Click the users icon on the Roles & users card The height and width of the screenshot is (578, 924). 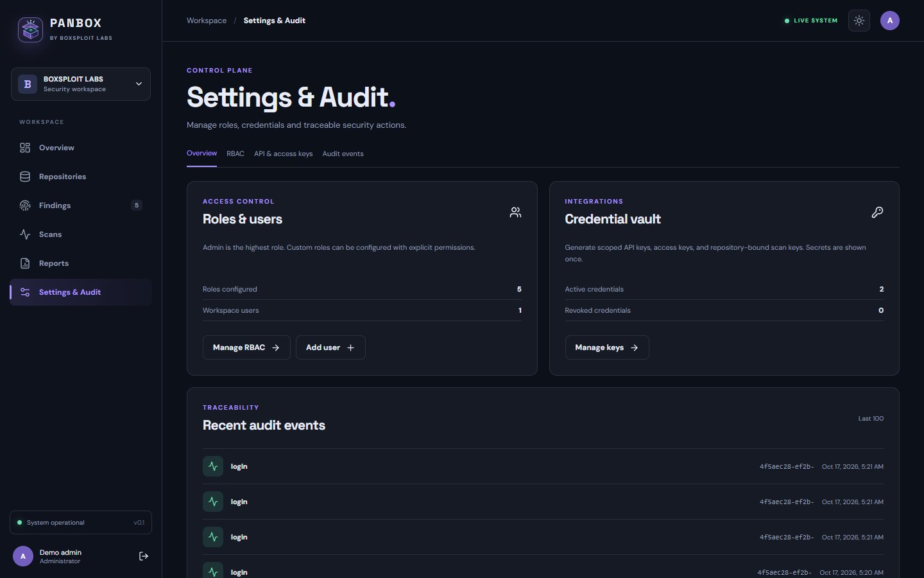pos(515,213)
